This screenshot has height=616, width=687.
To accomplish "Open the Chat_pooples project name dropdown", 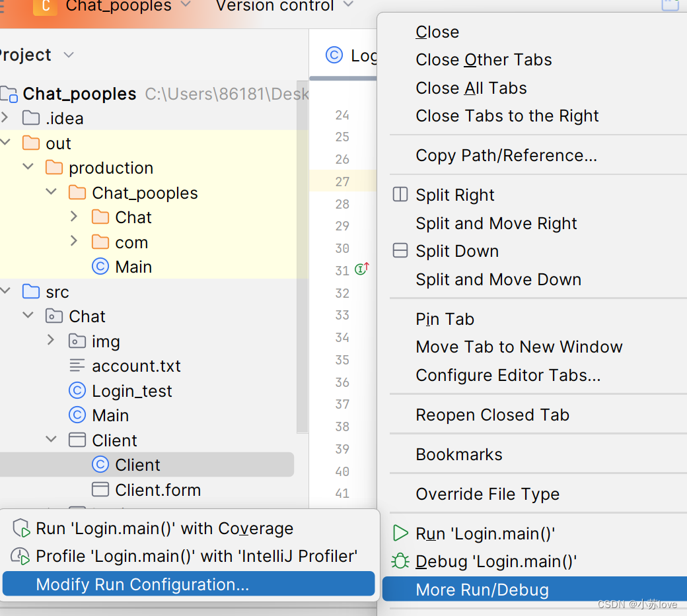I will (x=186, y=4).
